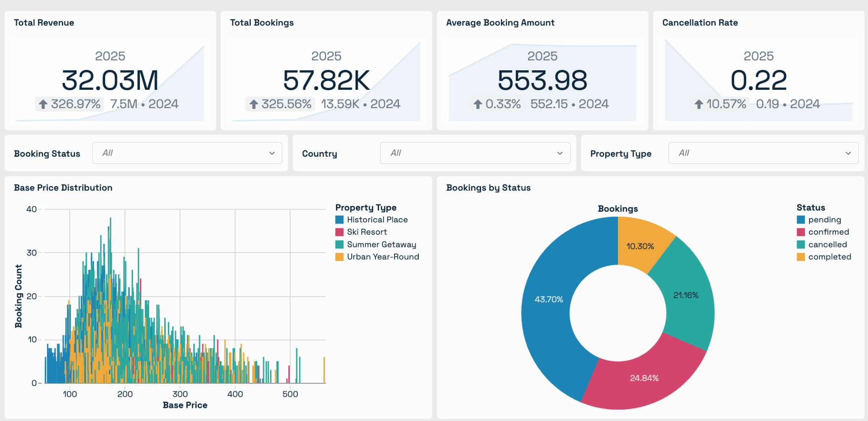Toggle Ski Resort series in legend

point(361,232)
